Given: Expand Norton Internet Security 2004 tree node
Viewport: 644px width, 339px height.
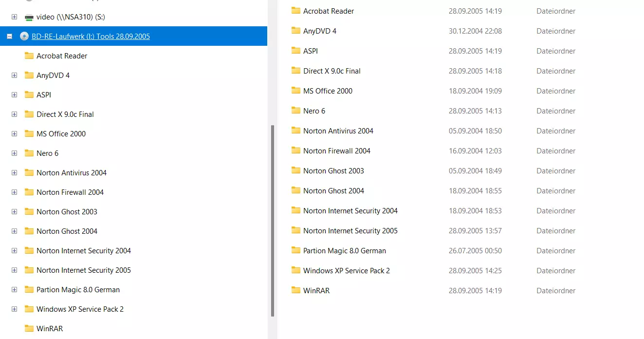Looking at the screenshot, I should tap(14, 250).
